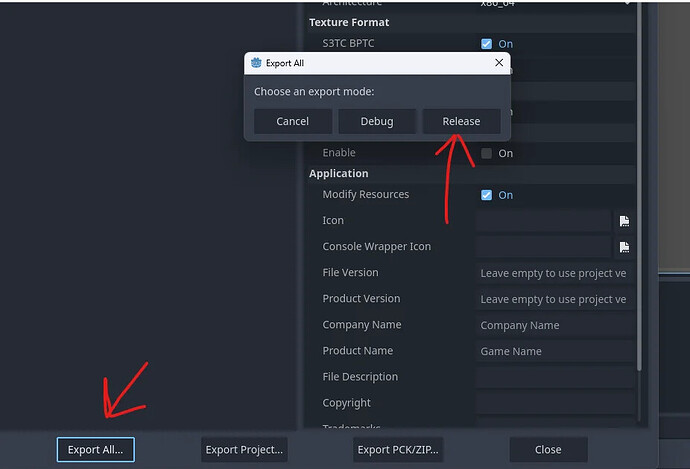Click the File Version input field

(x=555, y=273)
